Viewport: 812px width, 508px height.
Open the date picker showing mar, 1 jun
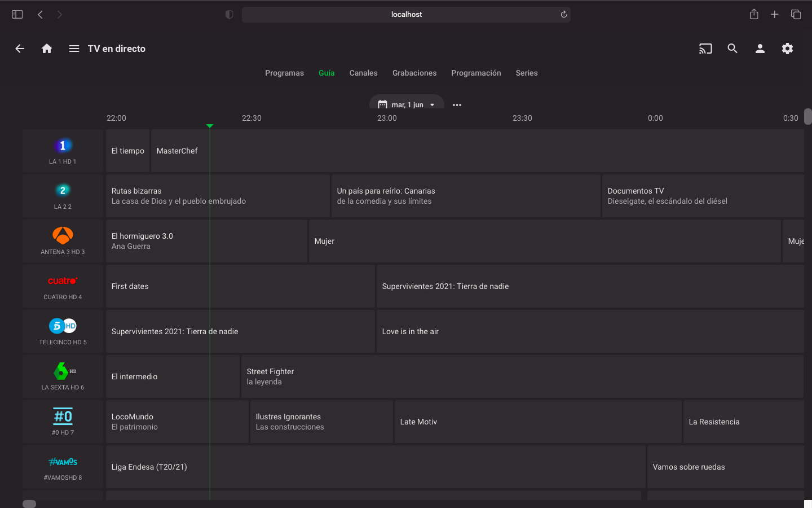407,104
